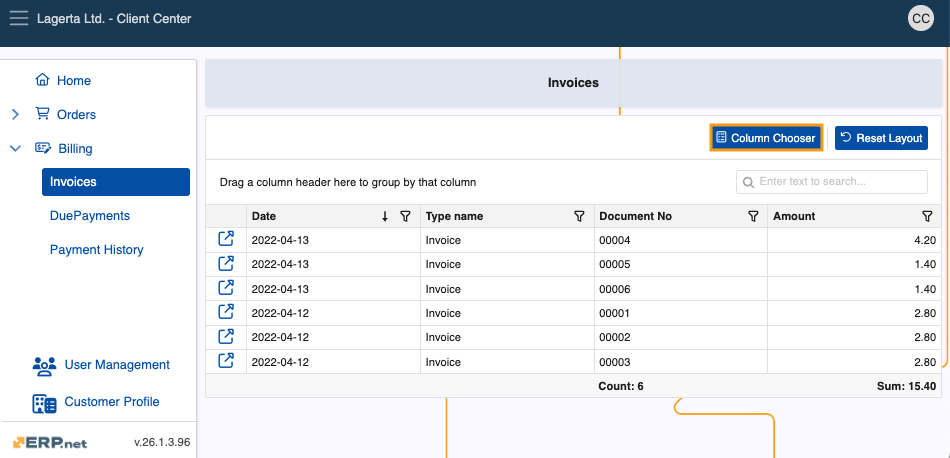Viewport: 950px width, 458px height.
Task: Select the Invoices sidebar item
Action: [116, 182]
